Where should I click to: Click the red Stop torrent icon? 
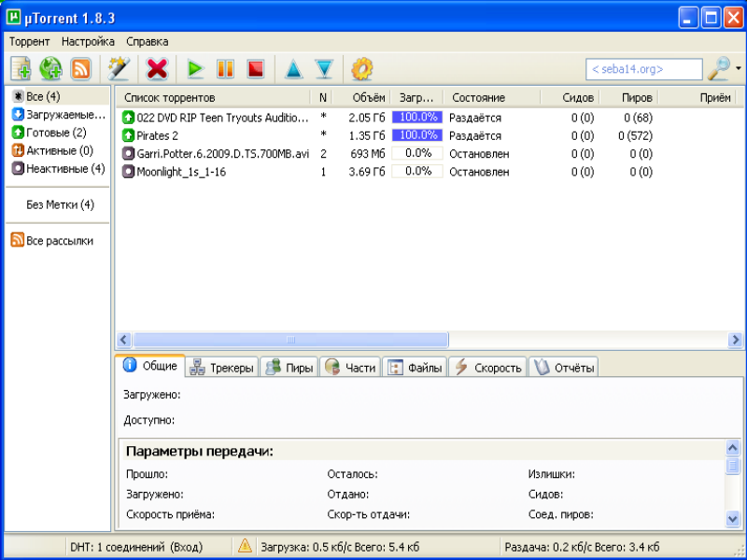[x=256, y=69]
